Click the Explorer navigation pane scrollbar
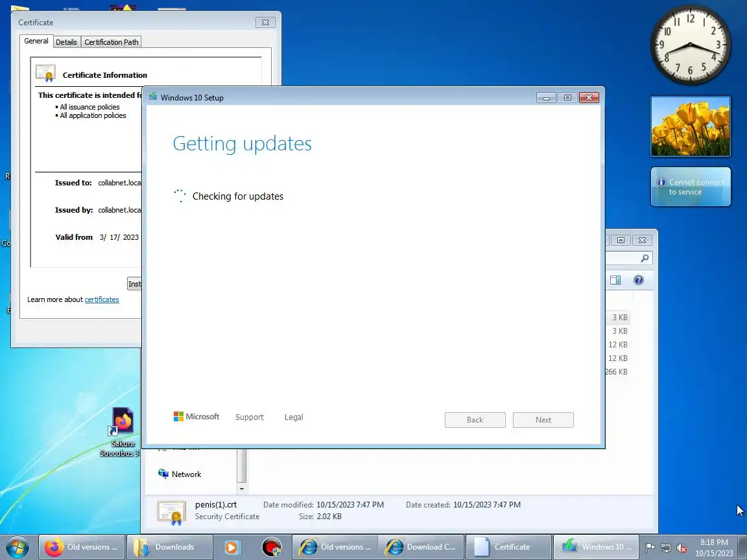 coord(241,465)
